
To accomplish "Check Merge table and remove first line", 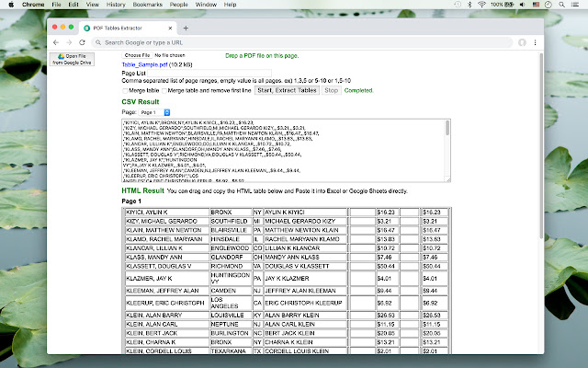I will pyautogui.click(x=164, y=90).
